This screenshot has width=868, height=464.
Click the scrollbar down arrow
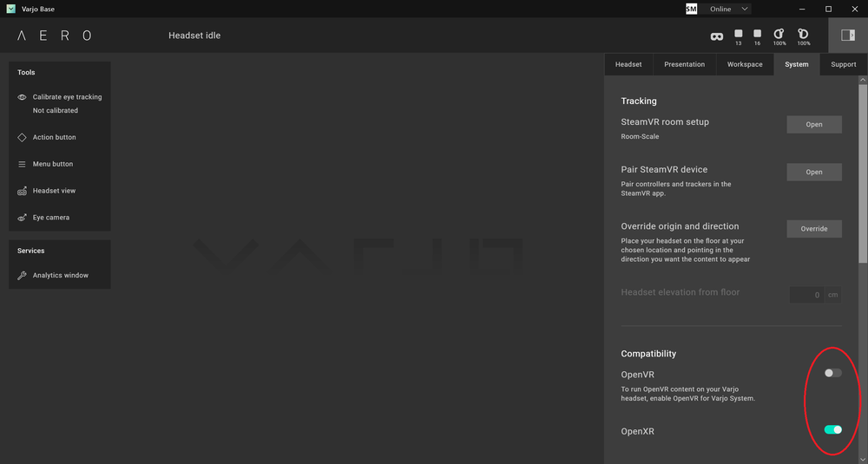pyautogui.click(x=863, y=459)
